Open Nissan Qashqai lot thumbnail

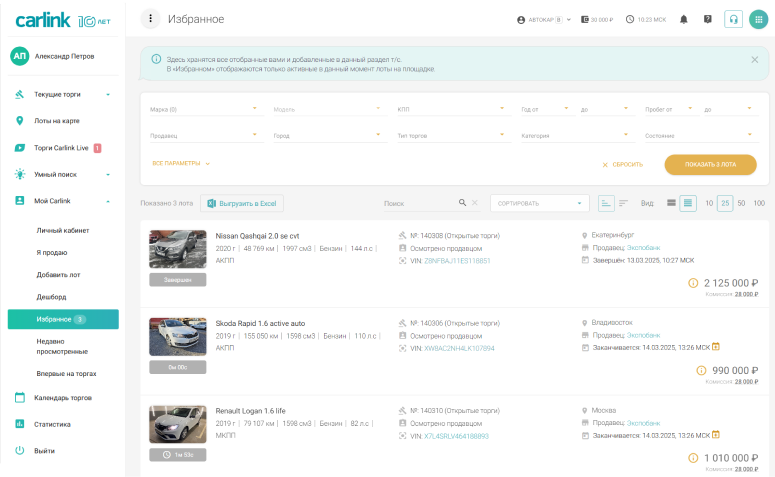click(178, 250)
